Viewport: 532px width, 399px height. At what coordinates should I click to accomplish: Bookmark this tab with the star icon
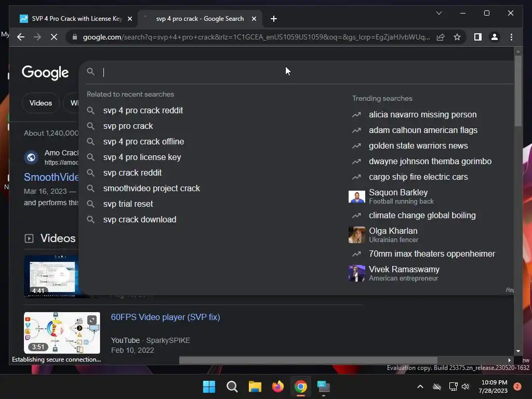457,37
